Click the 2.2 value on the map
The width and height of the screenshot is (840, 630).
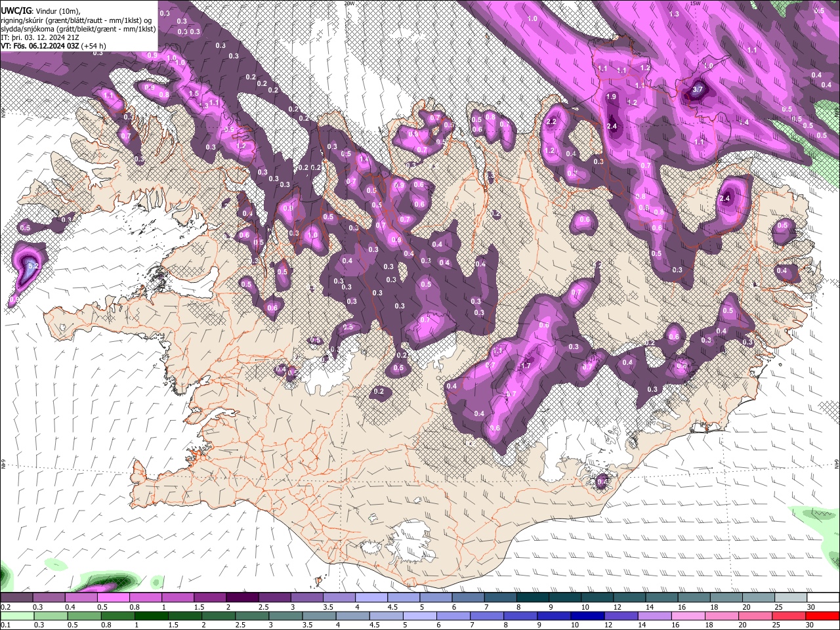point(551,121)
